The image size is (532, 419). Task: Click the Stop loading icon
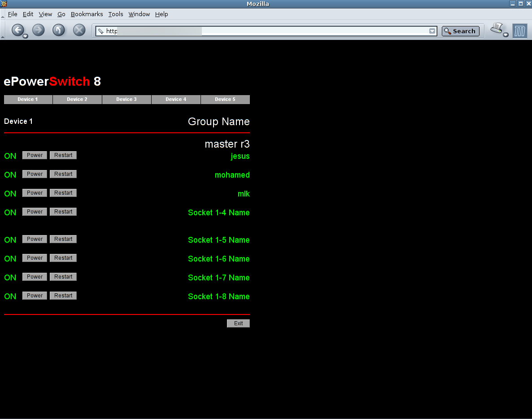coord(79,30)
